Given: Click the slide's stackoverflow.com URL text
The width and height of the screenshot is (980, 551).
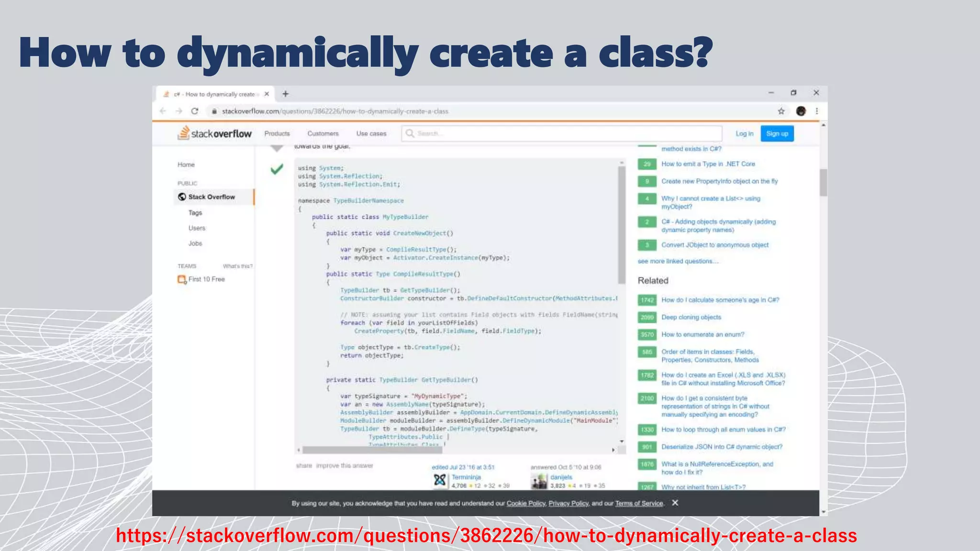Looking at the screenshot, I should pos(486,535).
